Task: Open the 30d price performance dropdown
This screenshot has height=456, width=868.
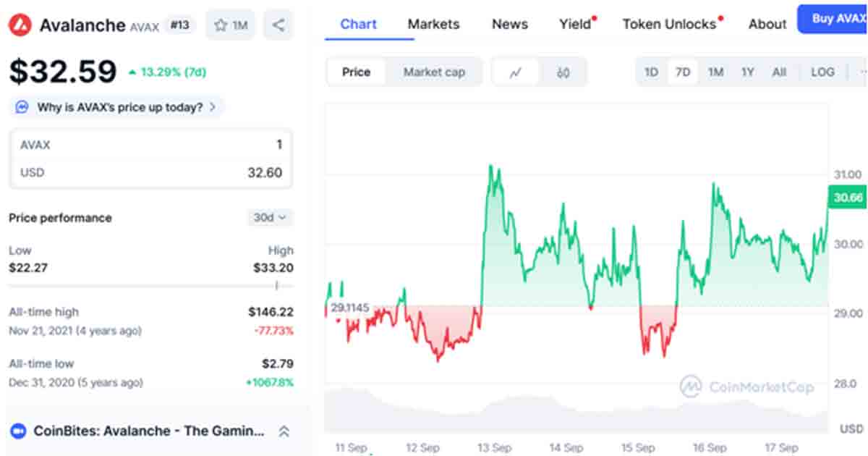Action: click(270, 217)
